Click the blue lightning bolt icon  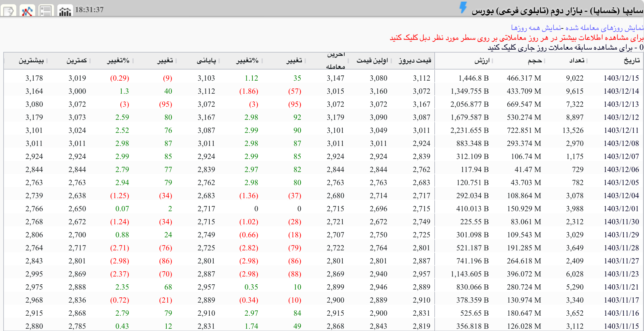tap(463, 8)
